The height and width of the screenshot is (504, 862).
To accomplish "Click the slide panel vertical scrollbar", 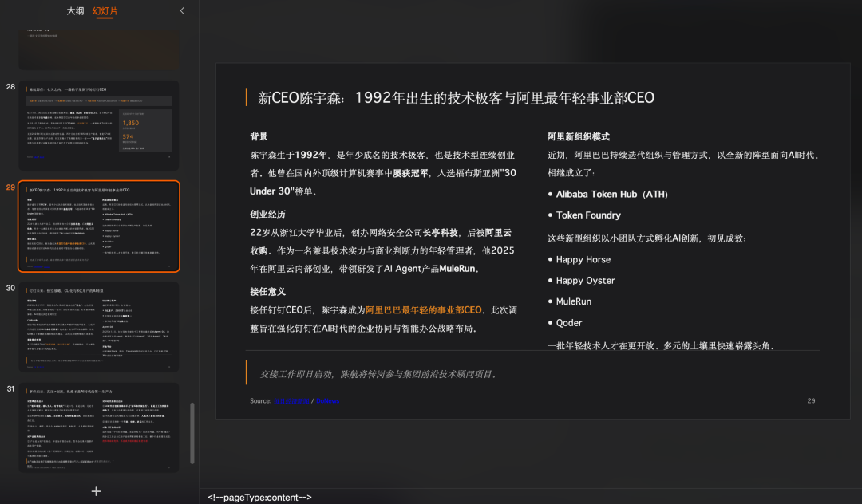I will 192,434.
